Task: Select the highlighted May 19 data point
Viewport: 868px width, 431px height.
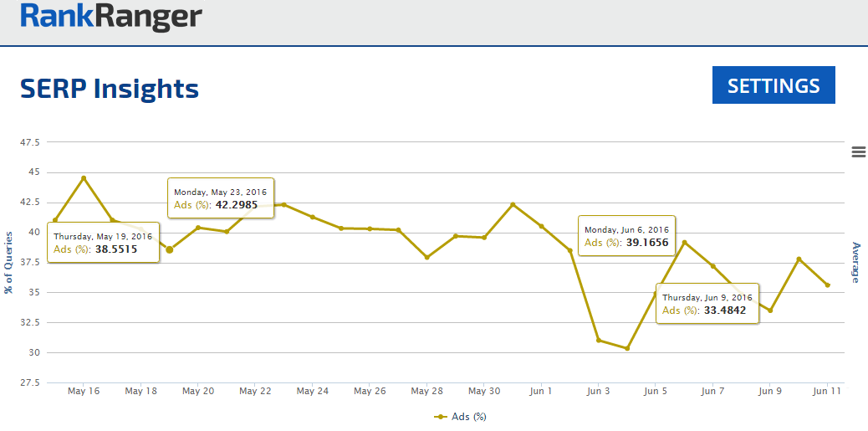Action: [x=169, y=249]
